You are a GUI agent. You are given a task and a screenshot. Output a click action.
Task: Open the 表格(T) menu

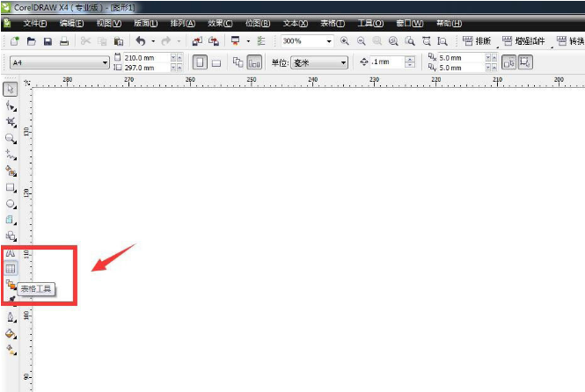pyautogui.click(x=333, y=24)
